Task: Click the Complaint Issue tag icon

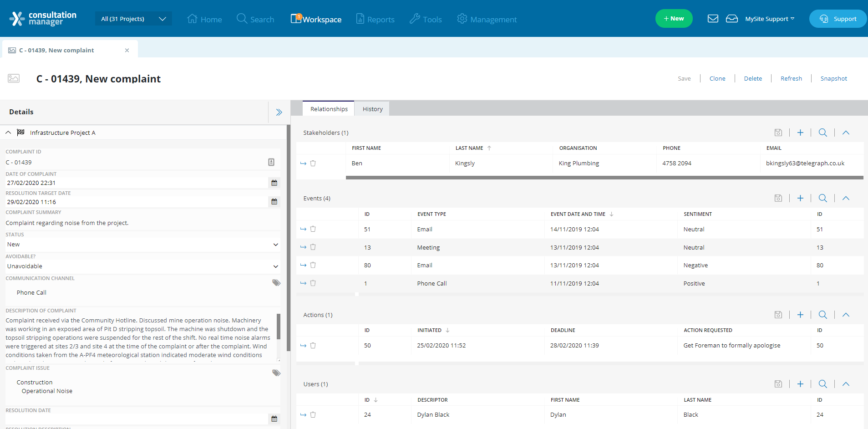Action: coord(276,373)
